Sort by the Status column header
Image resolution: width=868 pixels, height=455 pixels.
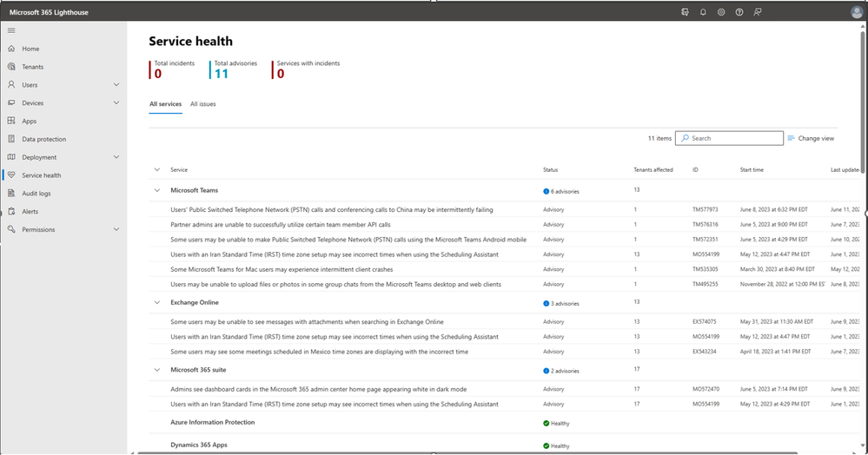click(x=550, y=170)
